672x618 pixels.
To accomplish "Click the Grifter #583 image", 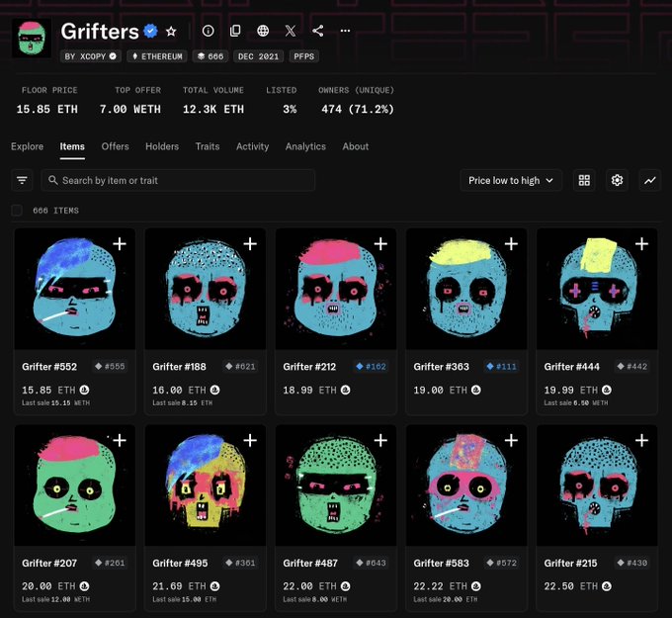I will tap(466, 486).
